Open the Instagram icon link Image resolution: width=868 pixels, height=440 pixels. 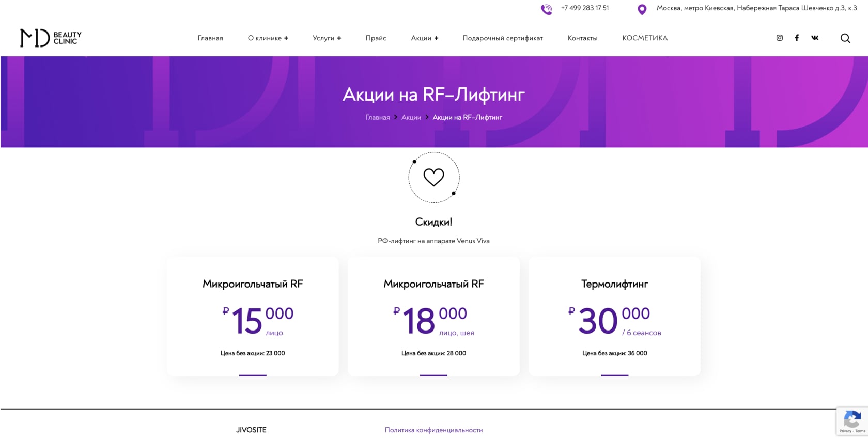[x=780, y=38]
